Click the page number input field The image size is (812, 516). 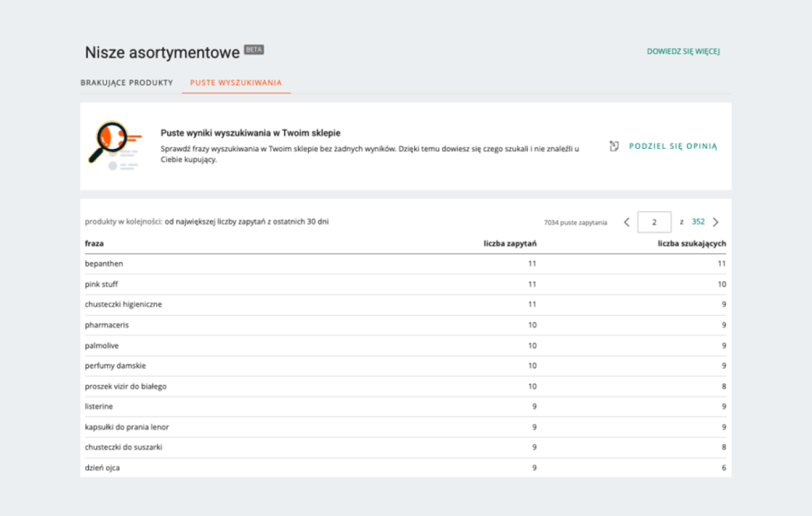click(654, 222)
